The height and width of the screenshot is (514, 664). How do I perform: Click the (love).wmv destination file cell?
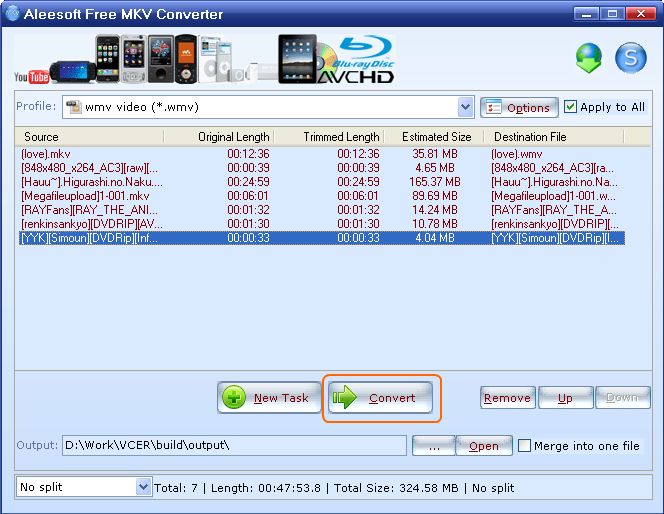pos(517,154)
